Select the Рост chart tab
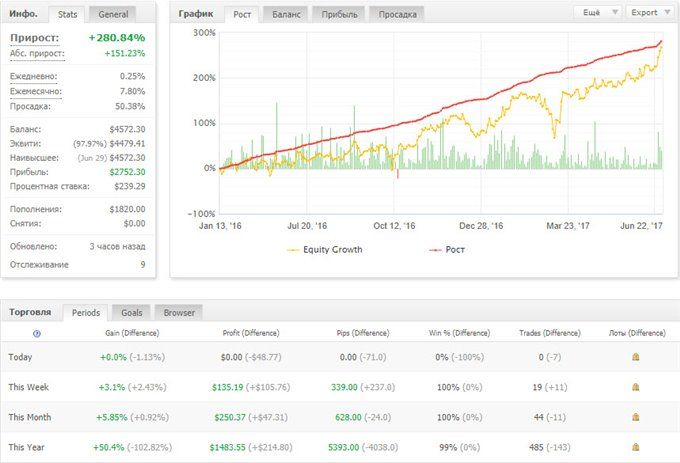The width and height of the screenshot is (680, 463). pos(242,14)
